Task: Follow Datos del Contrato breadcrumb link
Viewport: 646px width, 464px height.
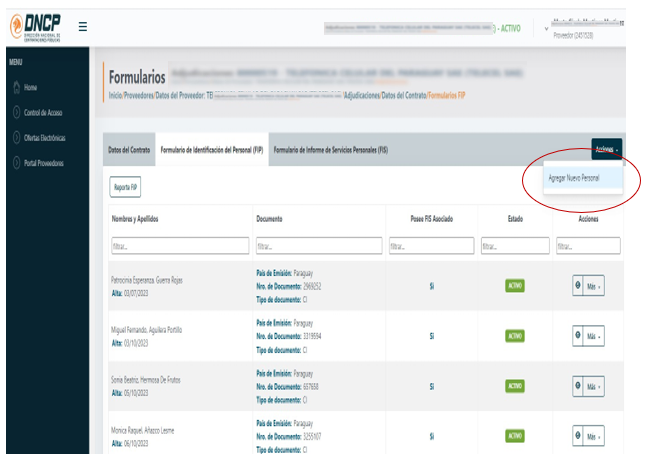Action: (x=404, y=95)
